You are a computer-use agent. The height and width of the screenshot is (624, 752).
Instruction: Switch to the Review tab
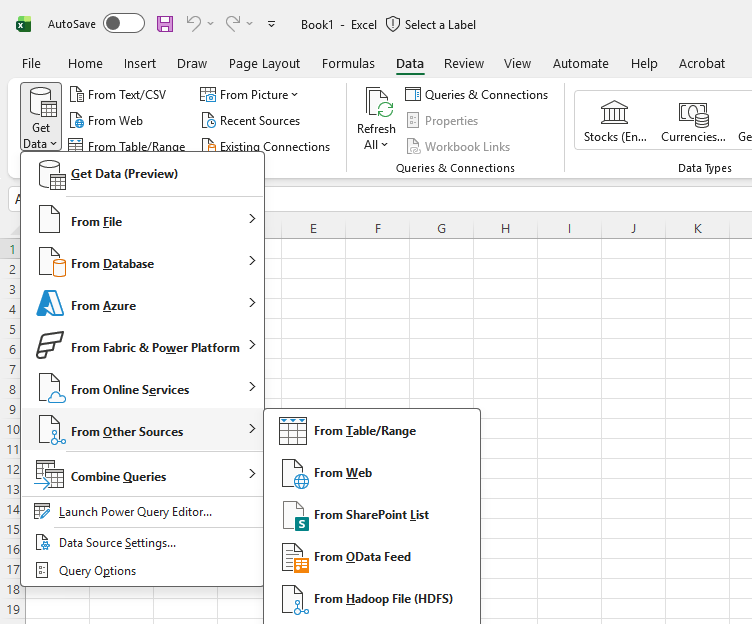[464, 63]
